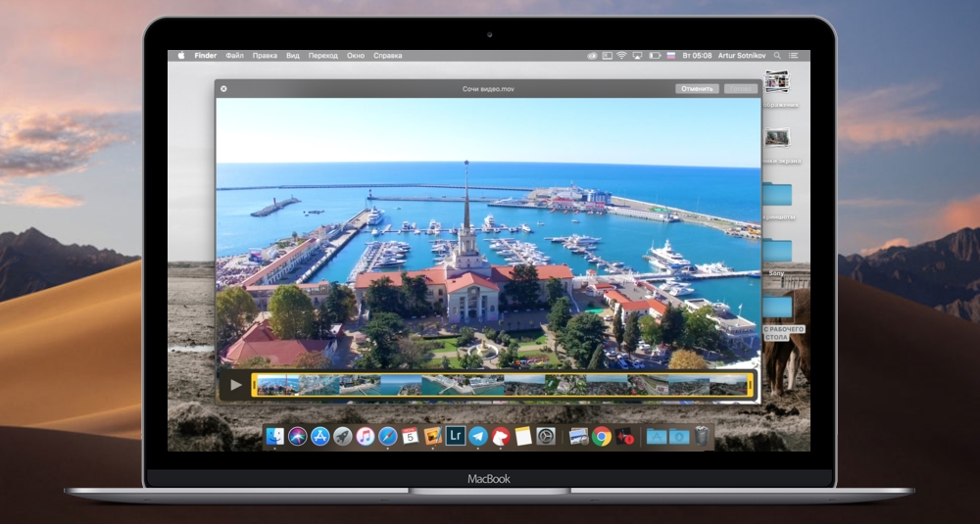Open Notification Center list icon

[x=793, y=56]
